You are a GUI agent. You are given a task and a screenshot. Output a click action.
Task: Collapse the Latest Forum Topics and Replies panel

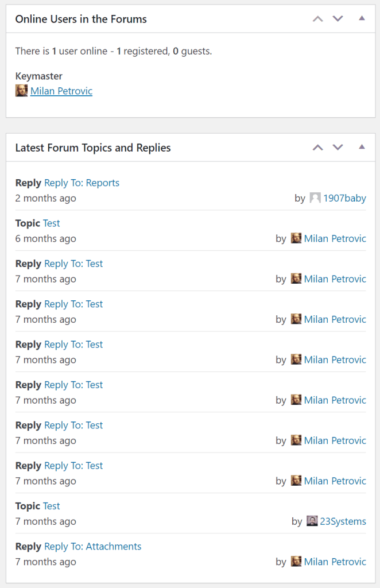(362, 147)
